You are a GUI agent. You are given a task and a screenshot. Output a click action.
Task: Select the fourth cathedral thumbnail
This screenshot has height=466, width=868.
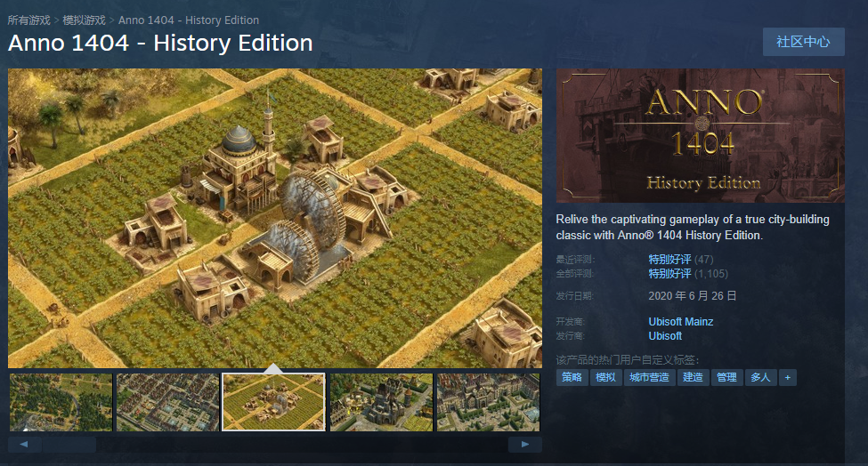point(381,403)
